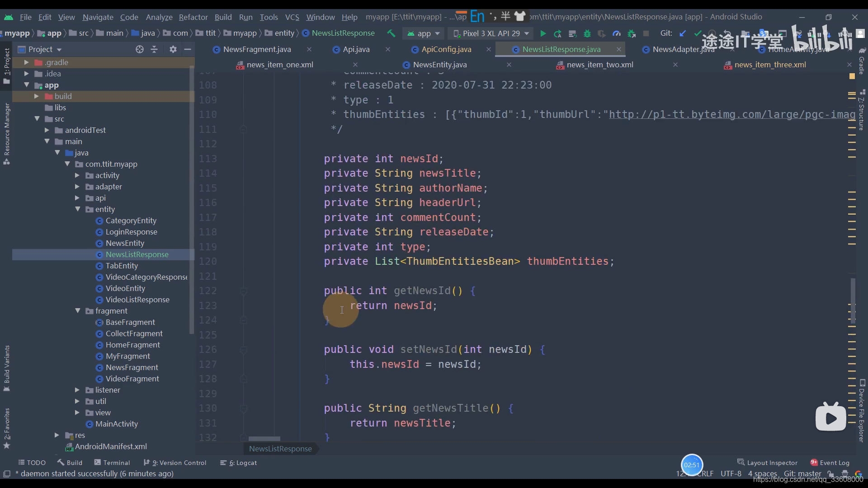
Task: Click the Stop square icon in toolbar
Action: 646,33
